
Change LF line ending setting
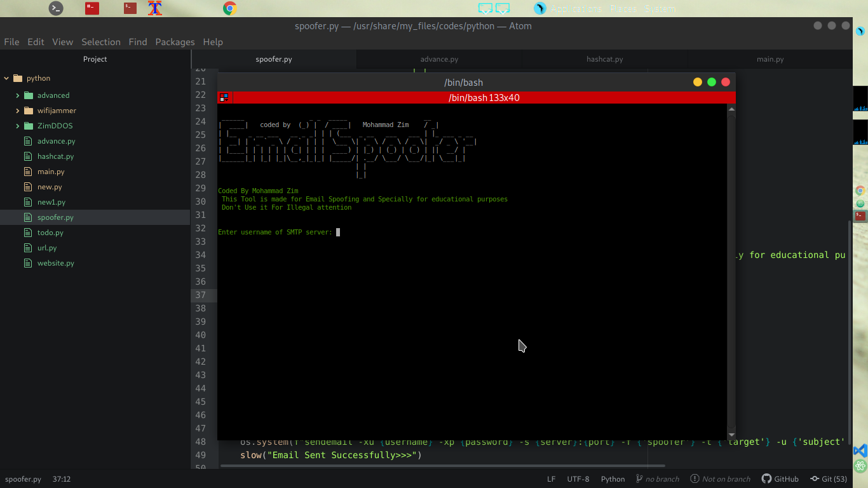pos(550,478)
